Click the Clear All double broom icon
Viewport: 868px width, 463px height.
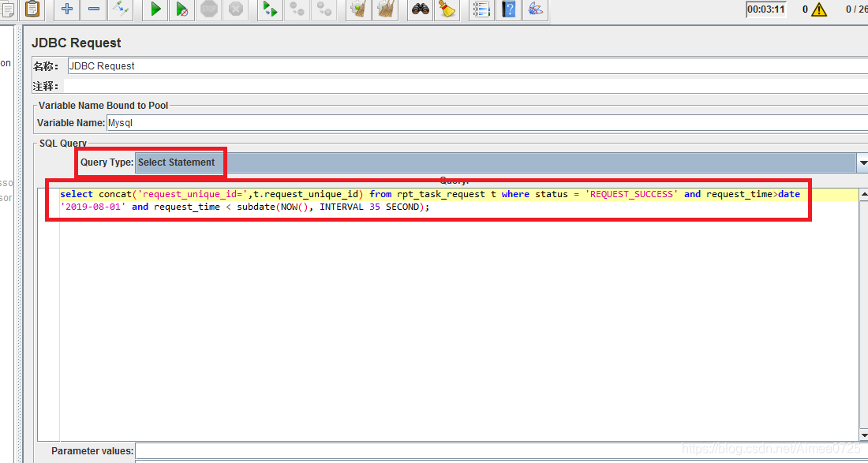click(385, 9)
